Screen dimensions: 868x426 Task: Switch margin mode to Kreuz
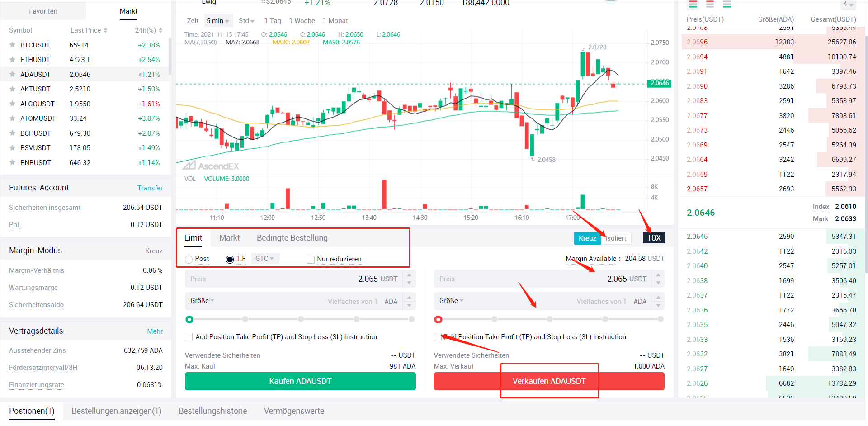[587, 238]
